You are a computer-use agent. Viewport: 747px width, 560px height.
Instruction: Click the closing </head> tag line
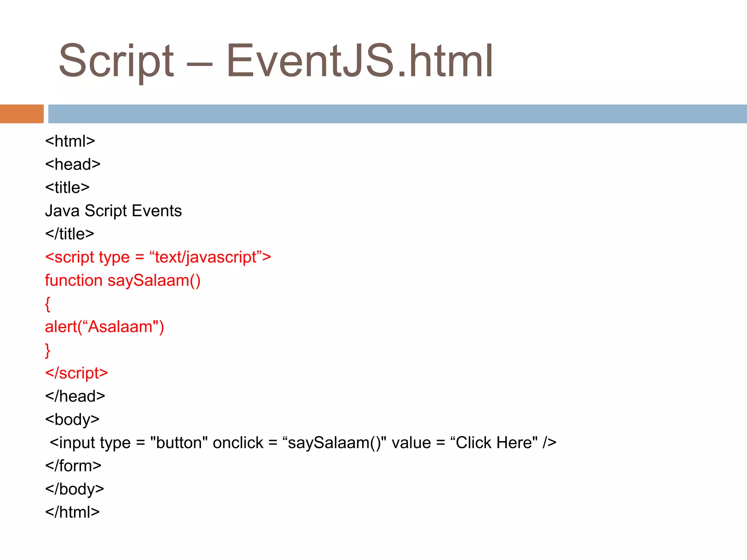click(75, 396)
